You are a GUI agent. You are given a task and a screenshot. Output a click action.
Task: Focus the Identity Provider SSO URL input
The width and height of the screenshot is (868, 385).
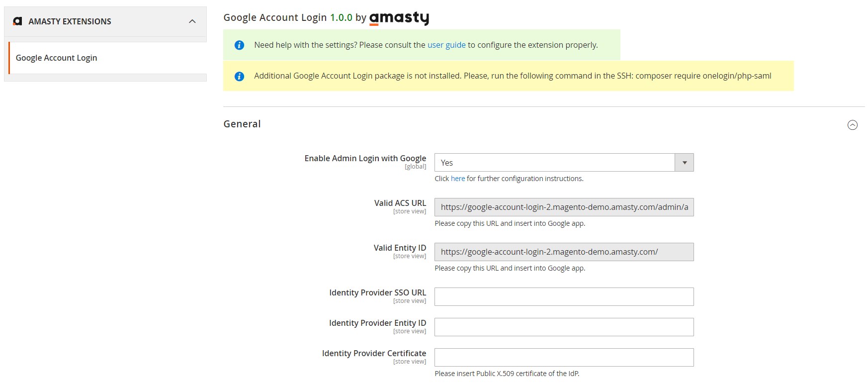[564, 297]
